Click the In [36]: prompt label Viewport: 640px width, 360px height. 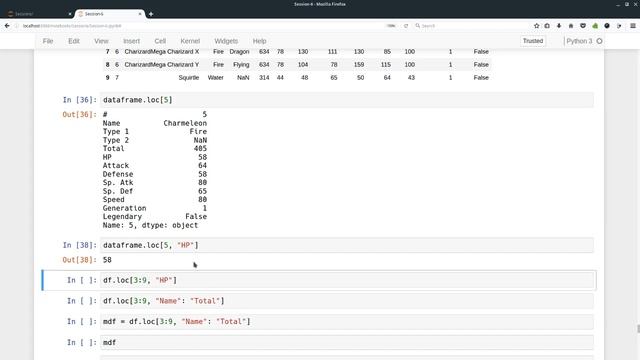(80, 100)
